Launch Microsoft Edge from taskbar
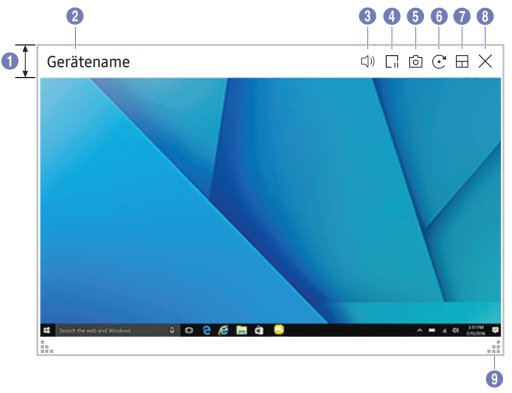Viewport: 512px width, 393px height. click(207, 330)
